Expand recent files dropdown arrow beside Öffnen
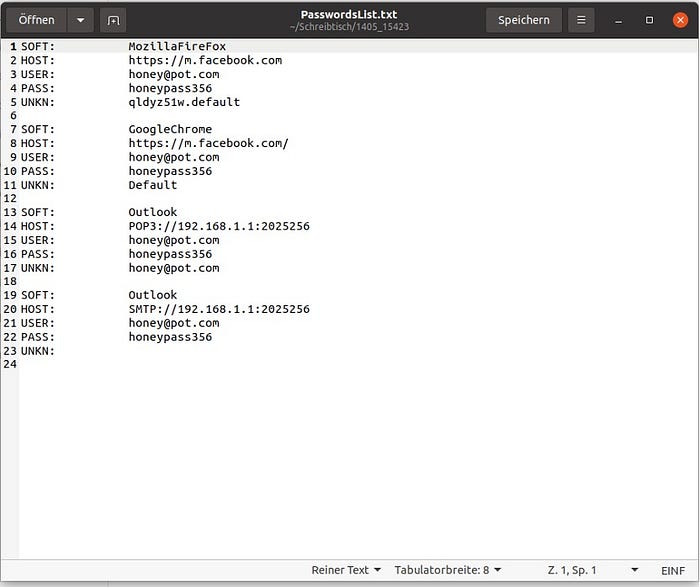 pyautogui.click(x=80, y=20)
